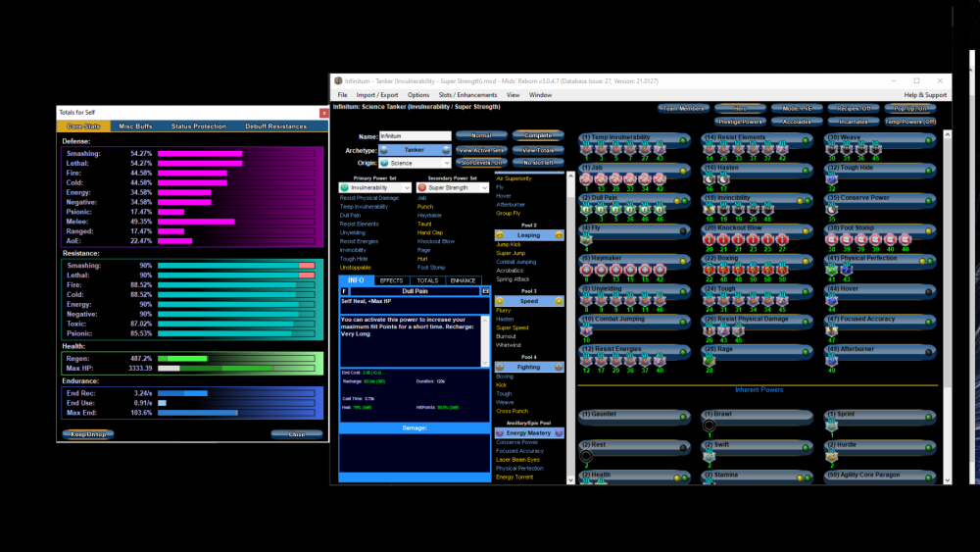This screenshot has height=552, width=980.
Task: Click the enhancement slot under Afterburner
Action: tap(832, 360)
